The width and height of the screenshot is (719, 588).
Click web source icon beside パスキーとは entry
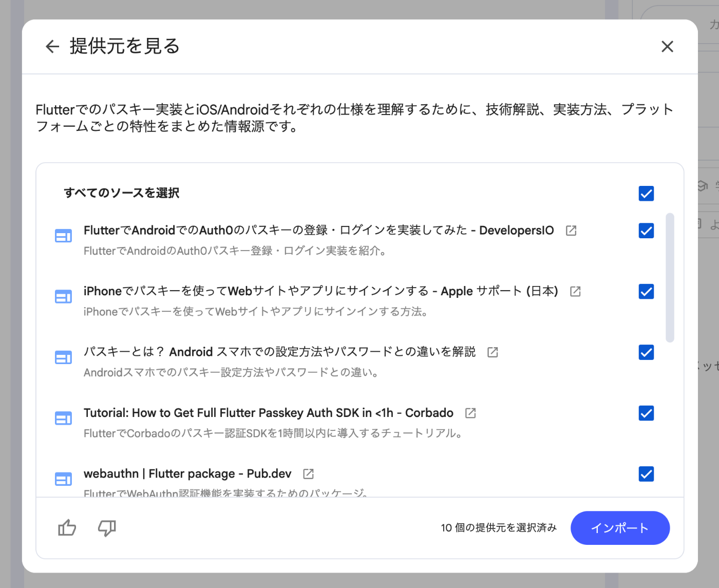pyautogui.click(x=63, y=357)
